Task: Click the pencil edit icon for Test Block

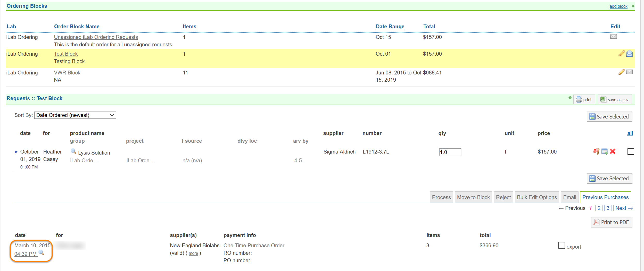Action: point(621,54)
